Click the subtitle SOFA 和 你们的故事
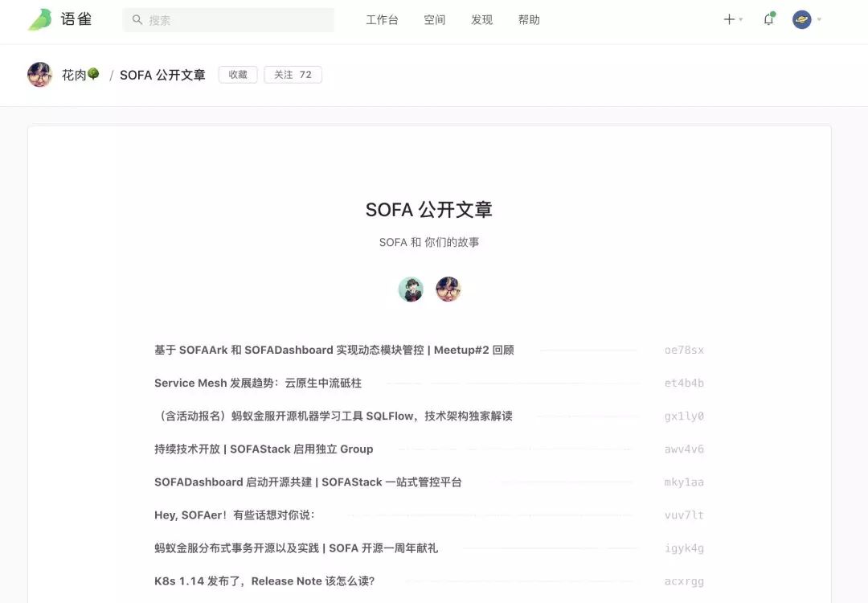The height and width of the screenshot is (603, 868). pyautogui.click(x=429, y=242)
